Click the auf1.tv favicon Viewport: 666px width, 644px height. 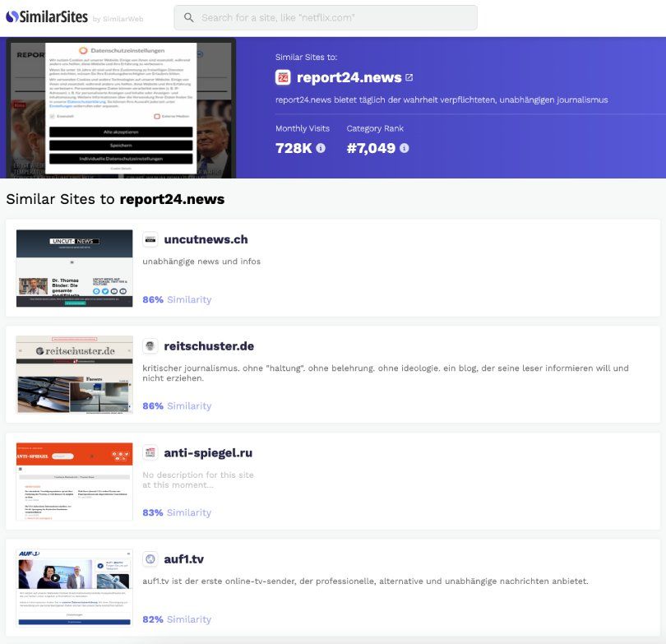[150, 559]
